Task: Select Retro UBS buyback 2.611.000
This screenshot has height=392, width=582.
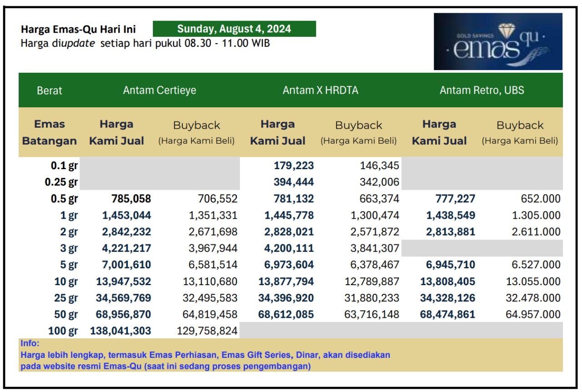Action: click(x=536, y=232)
